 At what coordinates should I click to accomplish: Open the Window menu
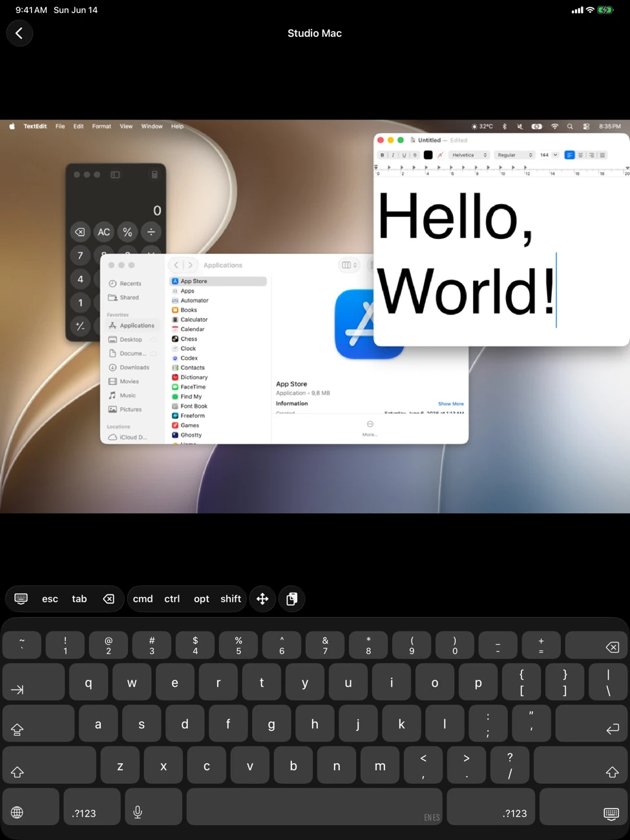click(152, 127)
